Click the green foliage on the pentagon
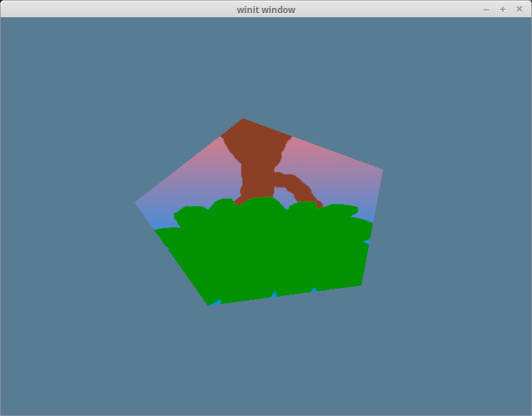The image size is (532, 416). tap(265, 252)
